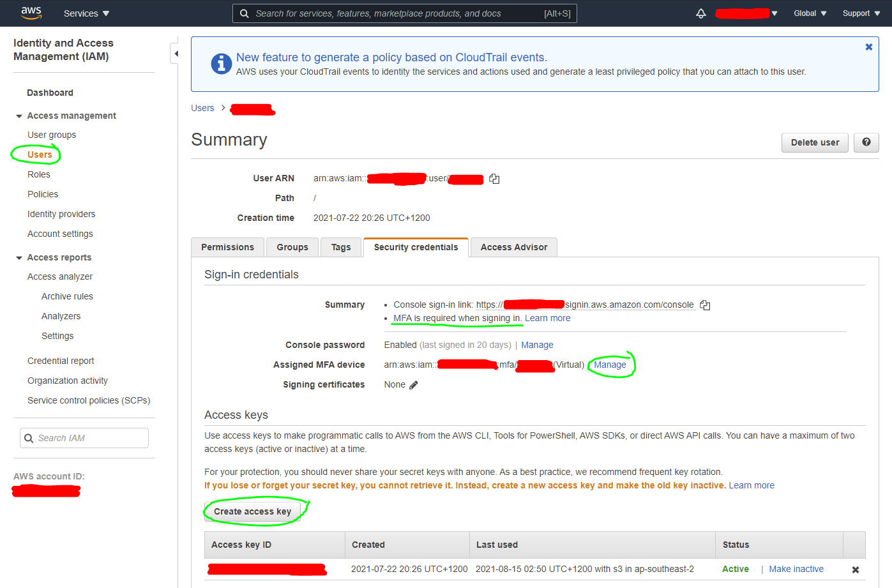892x588 pixels.
Task: Click the top services search bar
Action: point(405,13)
